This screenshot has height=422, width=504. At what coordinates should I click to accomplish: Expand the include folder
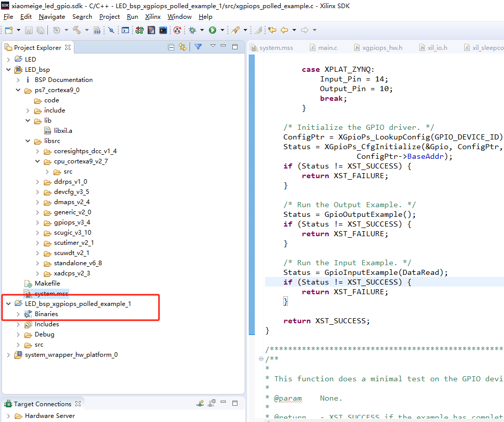point(28,110)
